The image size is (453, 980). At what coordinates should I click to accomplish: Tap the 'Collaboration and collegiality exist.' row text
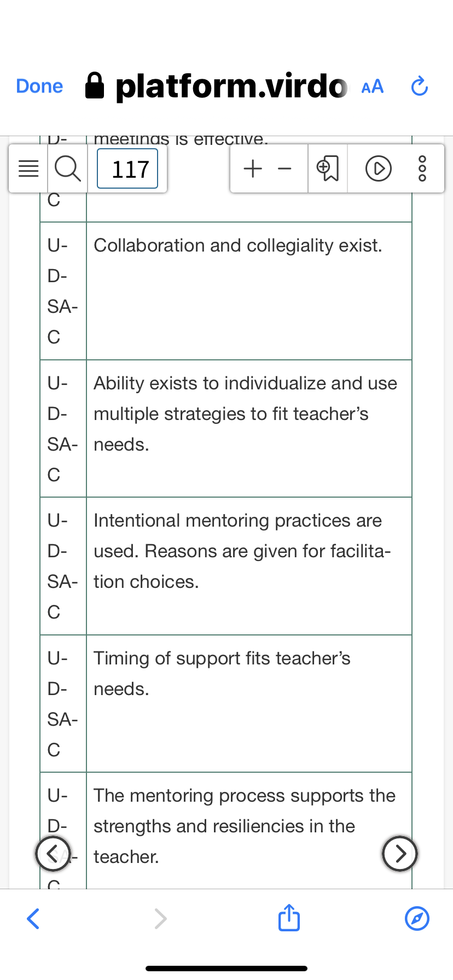[238, 246]
